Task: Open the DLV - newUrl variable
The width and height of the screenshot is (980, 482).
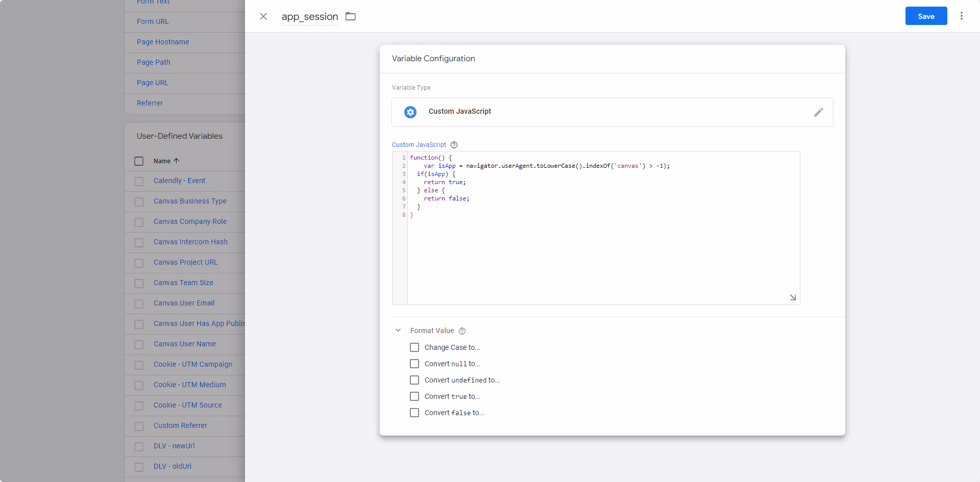Action: pyautogui.click(x=174, y=446)
